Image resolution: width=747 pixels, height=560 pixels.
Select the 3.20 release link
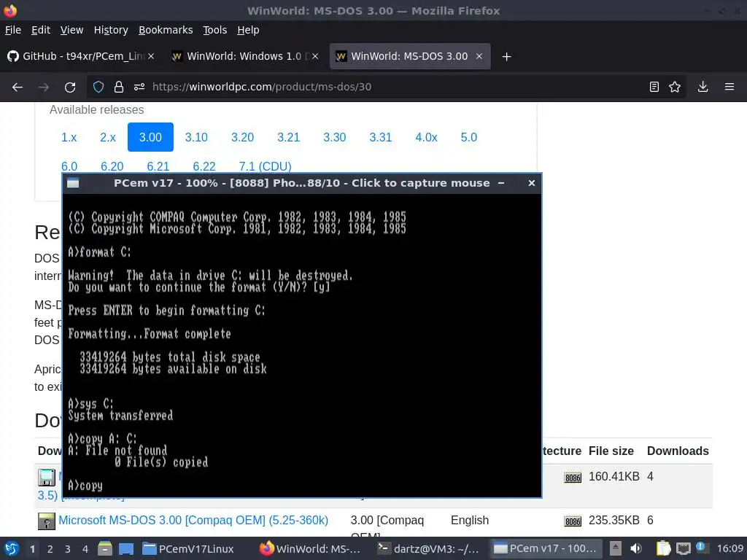pos(242,137)
